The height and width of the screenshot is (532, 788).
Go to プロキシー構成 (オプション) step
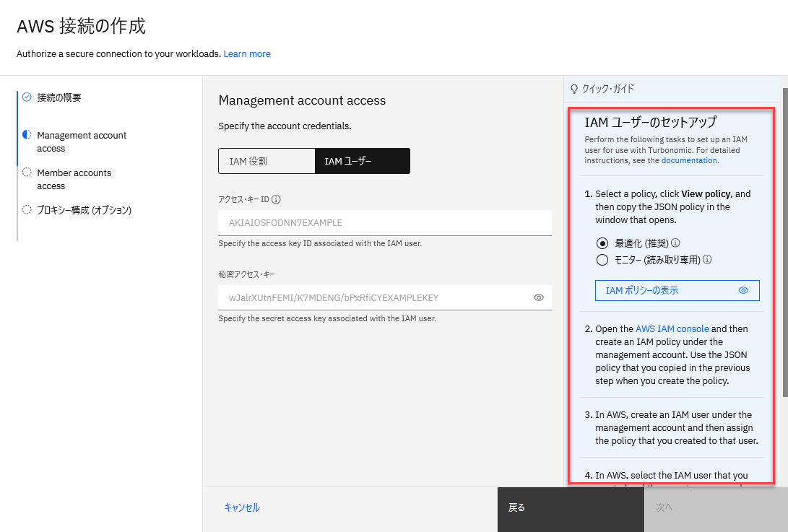84,210
